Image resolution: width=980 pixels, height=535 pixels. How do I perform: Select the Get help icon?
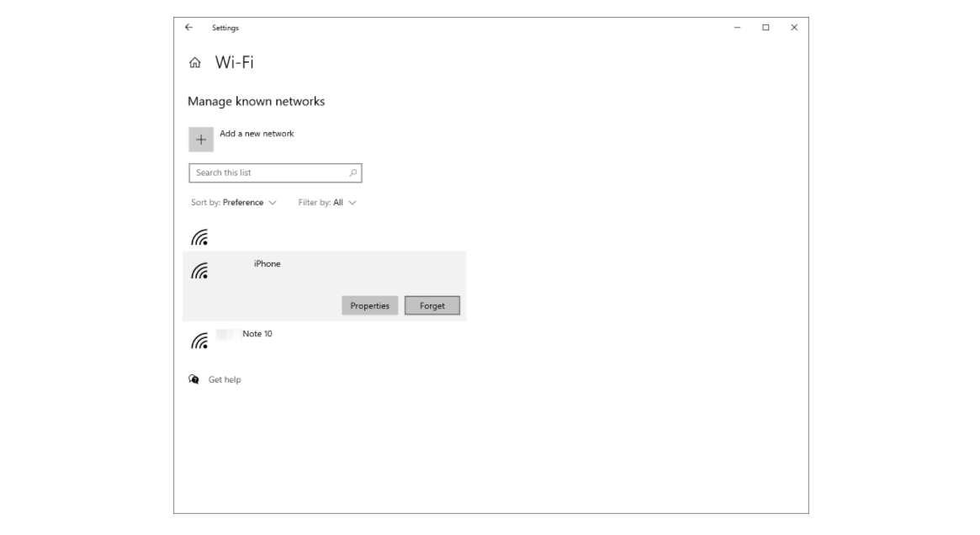194,379
